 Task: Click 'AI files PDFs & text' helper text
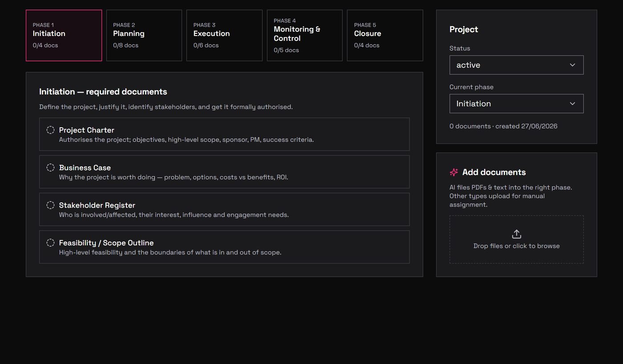pyautogui.click(x=511, y=196)
